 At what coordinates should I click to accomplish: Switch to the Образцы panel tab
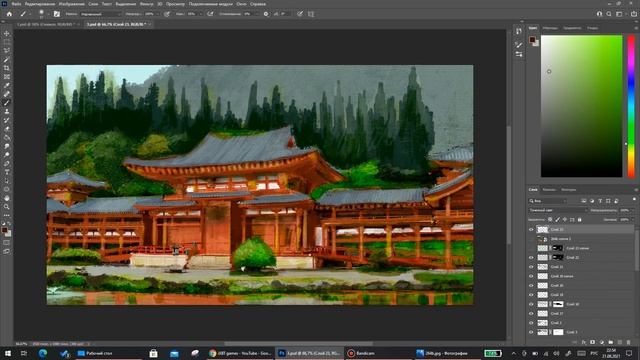550,28
